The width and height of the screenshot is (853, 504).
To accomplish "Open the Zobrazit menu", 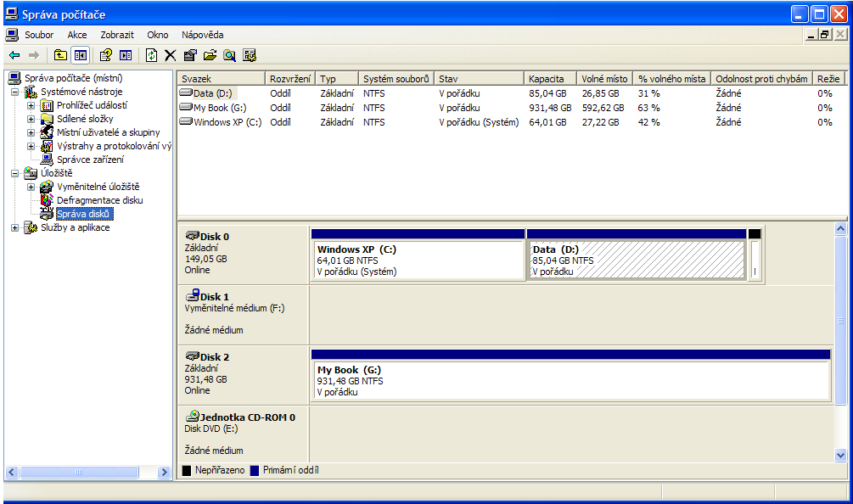I will click(x=116, y=35).
